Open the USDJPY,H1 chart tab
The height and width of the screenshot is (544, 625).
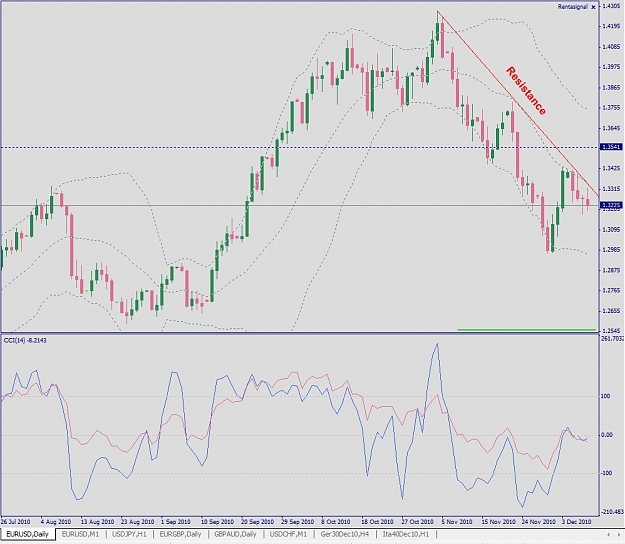129,534
